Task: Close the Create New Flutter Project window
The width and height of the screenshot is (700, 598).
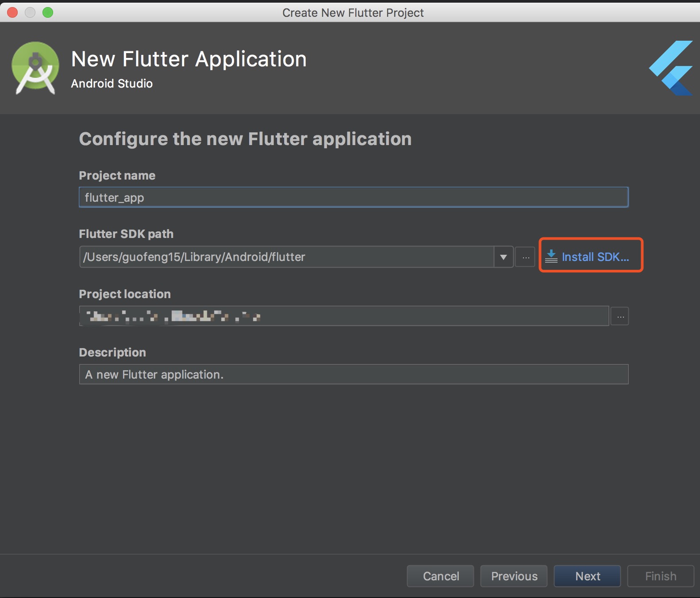Action: point(12,12)
